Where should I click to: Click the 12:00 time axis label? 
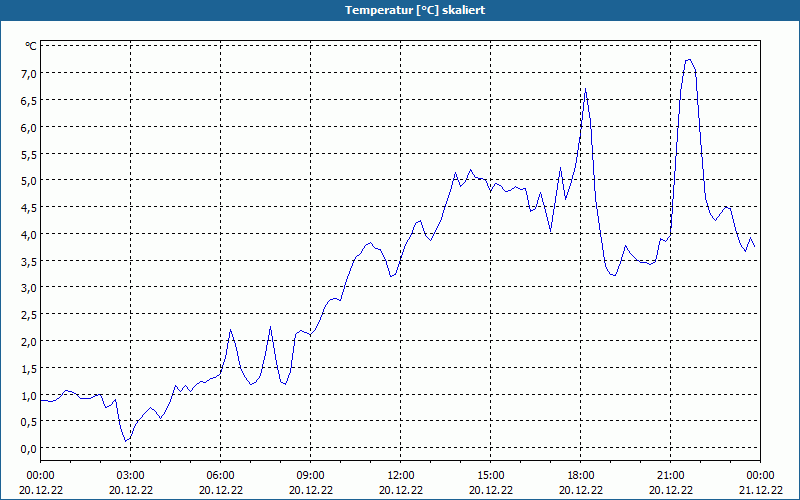pos(401,475)
